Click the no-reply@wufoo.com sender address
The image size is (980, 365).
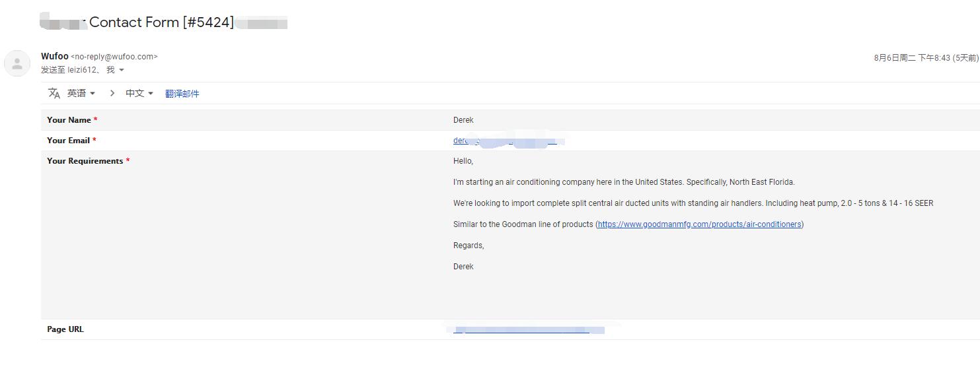pyautogui.click(x=114, y=57)
